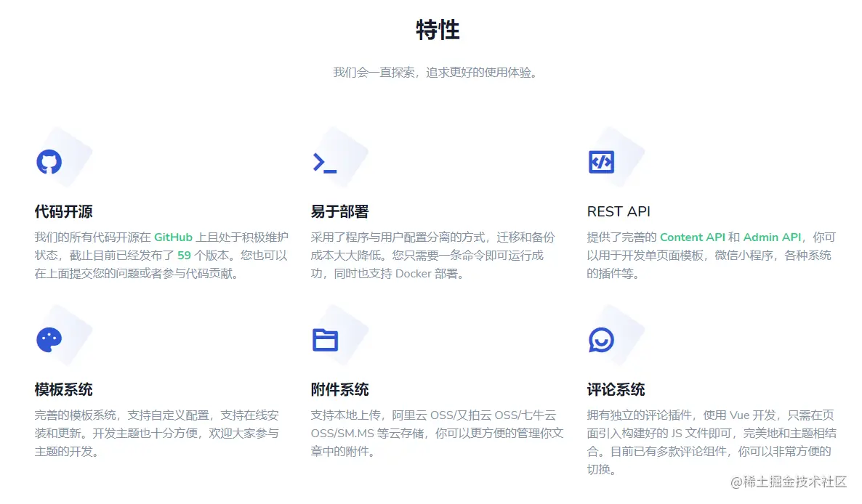Viewport: 862px width, 504px height.
Task: Click the folder icon above 附件系统
Action: click(x=325, y=340)
